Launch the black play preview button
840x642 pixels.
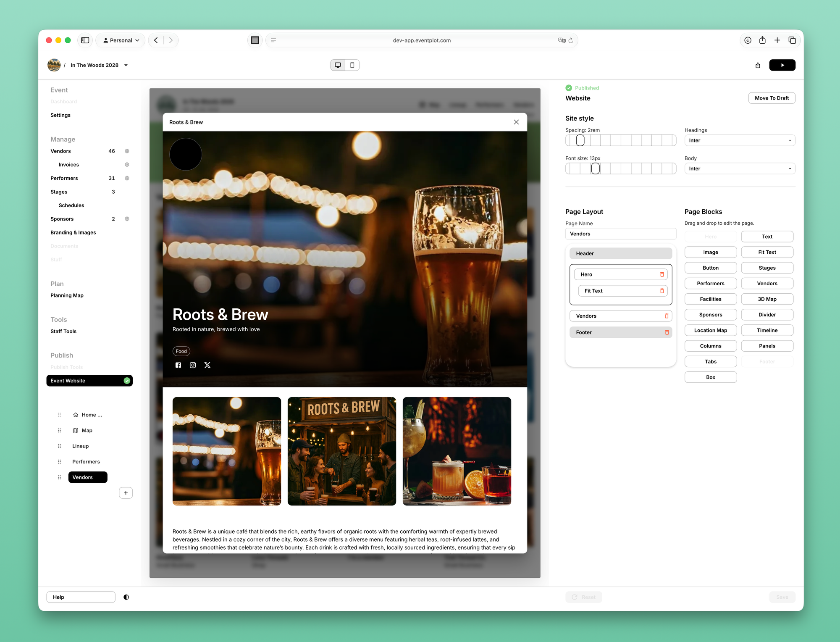point(782,65)
